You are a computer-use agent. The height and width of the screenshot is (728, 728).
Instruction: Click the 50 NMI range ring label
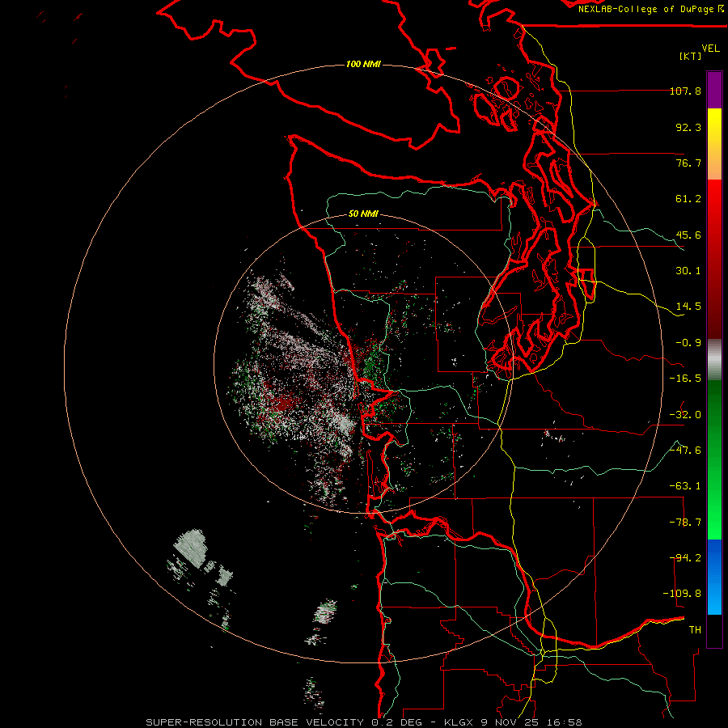(x=363, y=214)
